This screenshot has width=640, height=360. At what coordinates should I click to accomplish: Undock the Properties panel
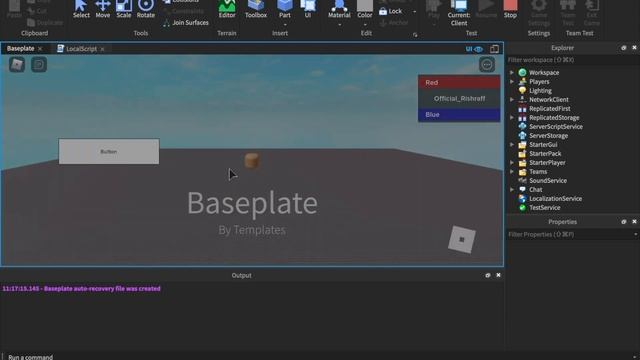(x=623, y=222)
